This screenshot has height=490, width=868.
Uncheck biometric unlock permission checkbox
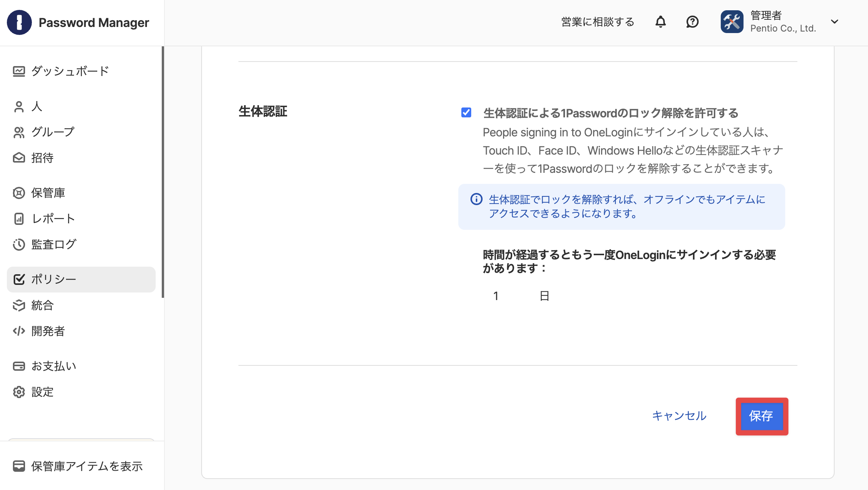click(x=466, y=112)
